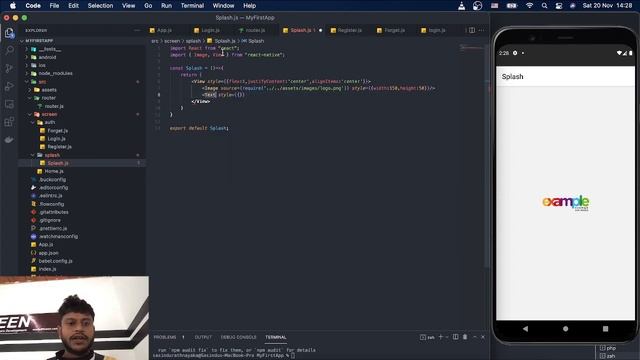Image resolution: width=640 pixels, height=360 pixels.
Task: Open the Docker view in activity bar
Action: click(9, 140)
